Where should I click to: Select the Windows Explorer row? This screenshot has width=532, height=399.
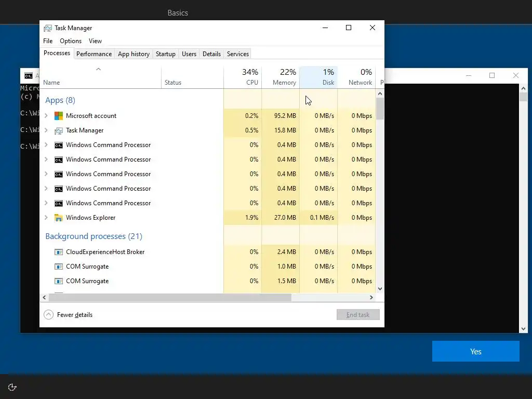[x=208, y=218]
